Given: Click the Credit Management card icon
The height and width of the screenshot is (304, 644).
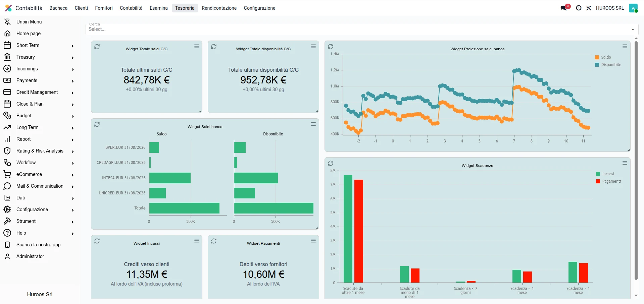Looking at the screenshot, I should [7, 92].
